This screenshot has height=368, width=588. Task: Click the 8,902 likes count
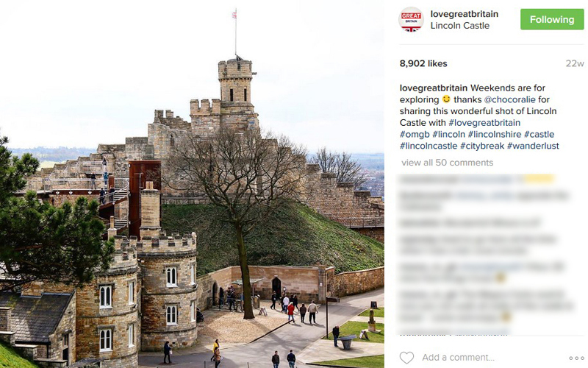pyautogui.click(x=423, y=63)
